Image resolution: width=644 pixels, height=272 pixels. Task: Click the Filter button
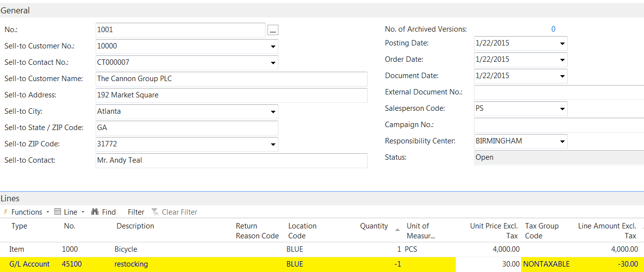coord(136,212)
